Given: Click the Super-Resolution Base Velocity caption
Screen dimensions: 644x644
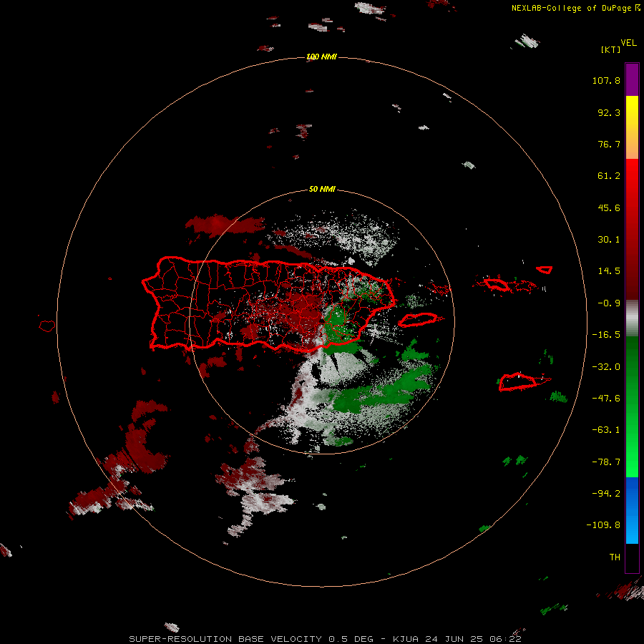Looking at the screenshot, I should (325, 639).
